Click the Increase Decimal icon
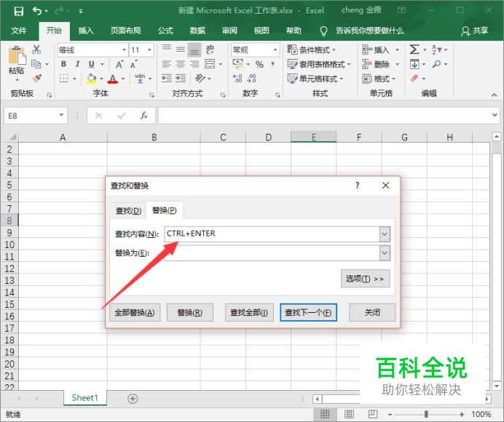 (237, 78)
